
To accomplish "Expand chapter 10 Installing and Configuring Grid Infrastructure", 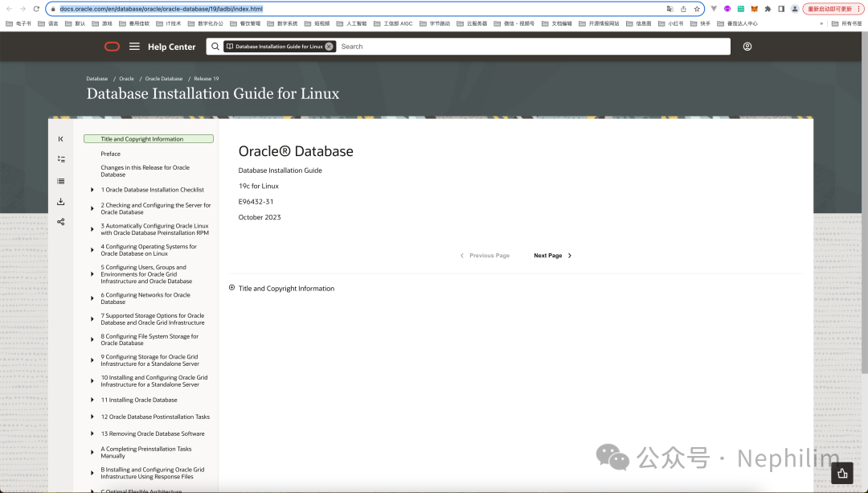I will (x=92, y=381).
